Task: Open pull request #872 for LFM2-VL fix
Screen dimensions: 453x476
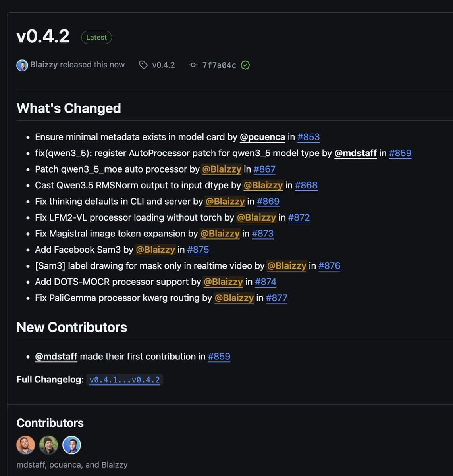Action: [x=299, y=217]
